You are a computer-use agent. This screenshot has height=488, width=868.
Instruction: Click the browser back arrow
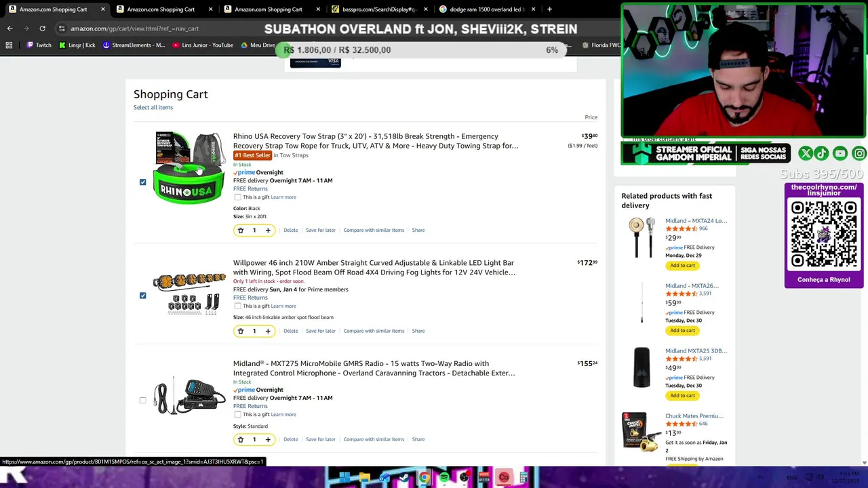(x=9, y=28)
